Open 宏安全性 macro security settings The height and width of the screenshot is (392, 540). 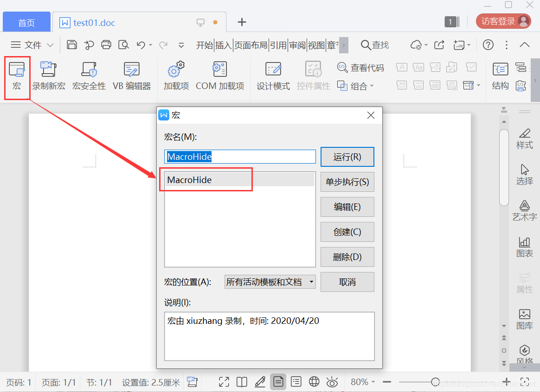[89, 76]
